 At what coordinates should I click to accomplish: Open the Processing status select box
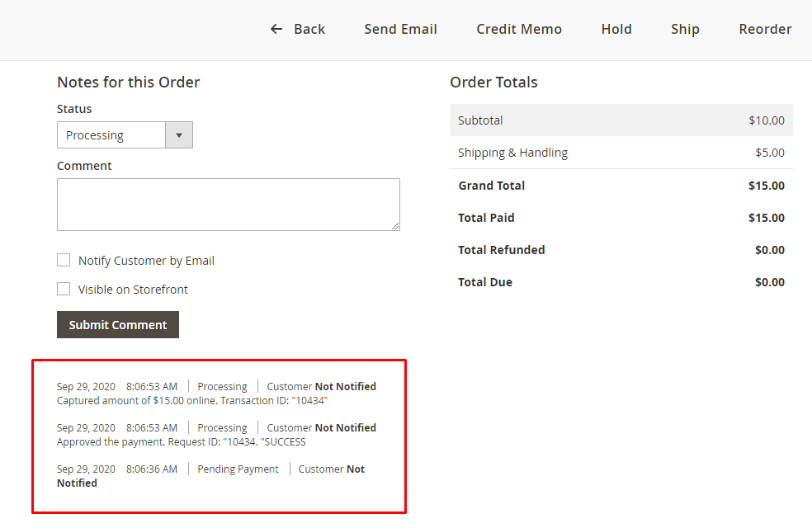pos(111,135)
